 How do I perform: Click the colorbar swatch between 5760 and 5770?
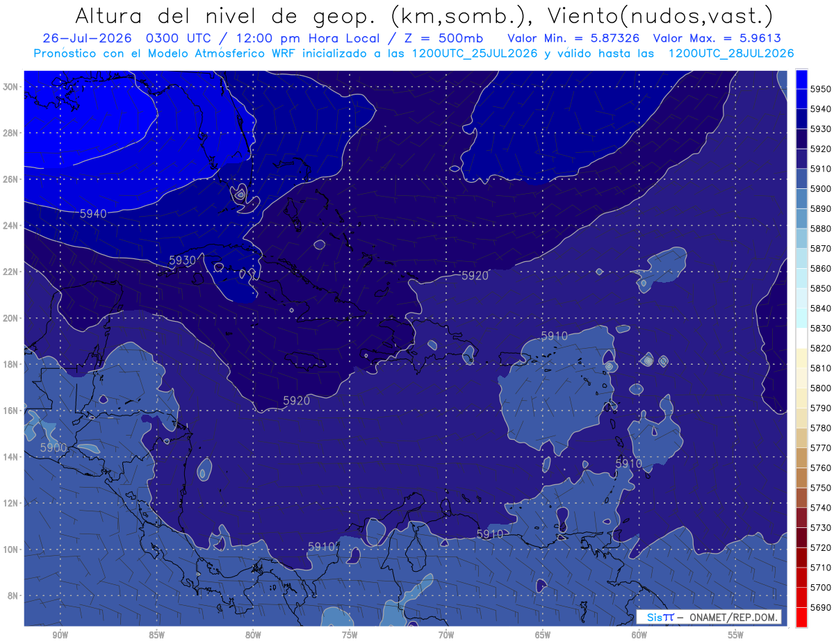[801, 458]
